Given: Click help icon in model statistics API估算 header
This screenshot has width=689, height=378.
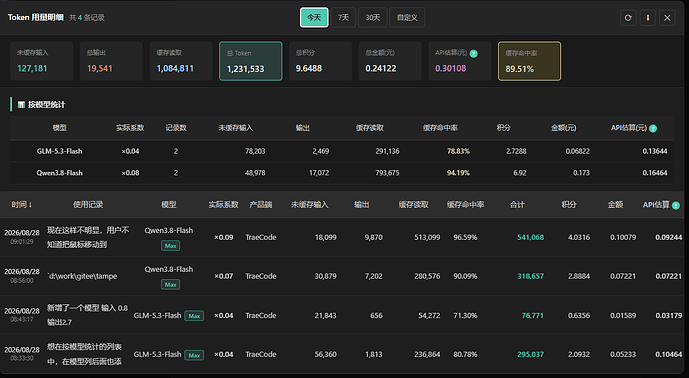Looking at the screenshot, I should (653, 128).
